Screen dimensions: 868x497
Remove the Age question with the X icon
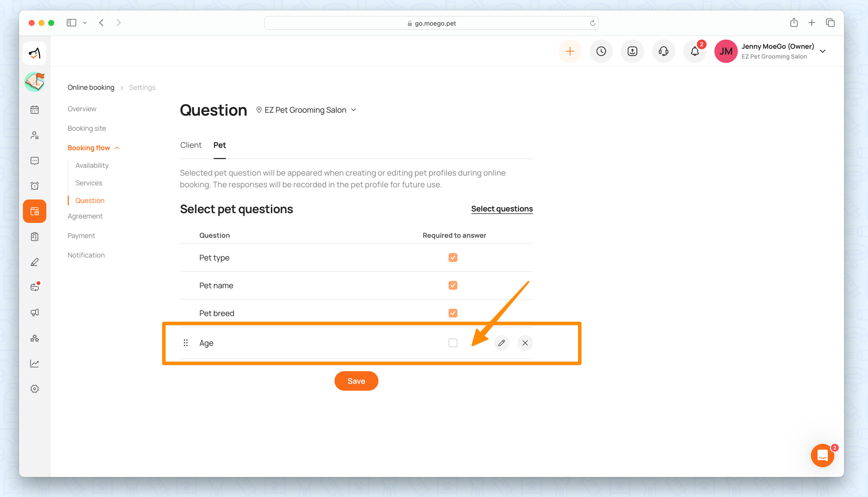[525, 343]
